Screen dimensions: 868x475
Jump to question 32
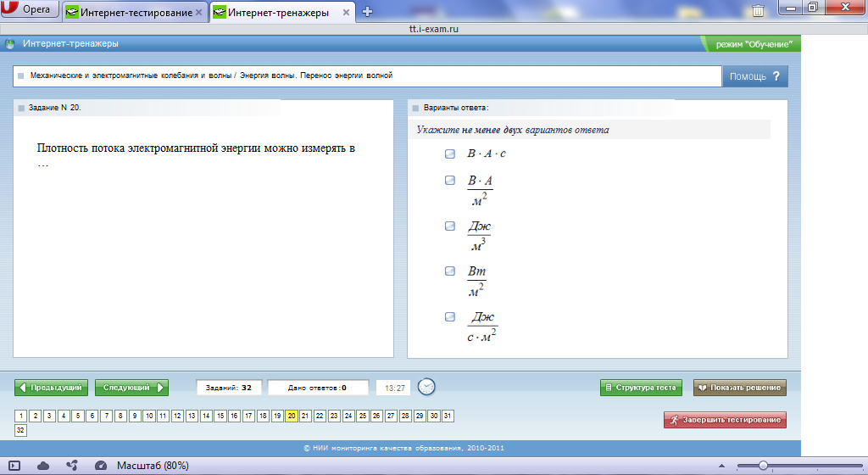[x=21, y=430]
